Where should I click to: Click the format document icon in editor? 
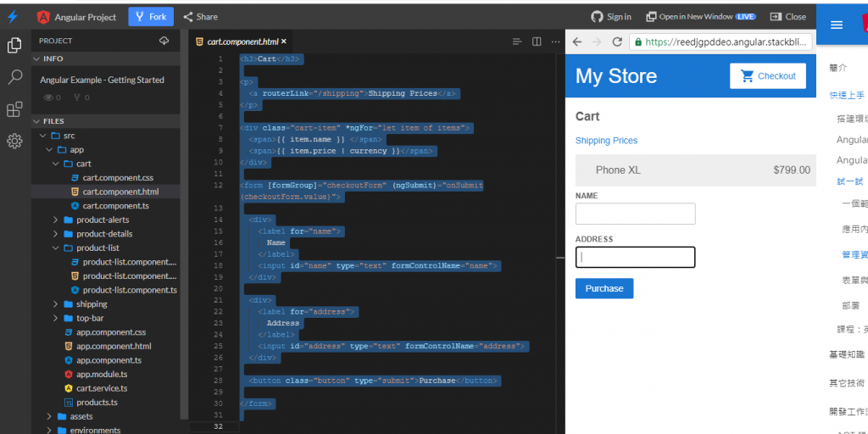coord(517,42)
